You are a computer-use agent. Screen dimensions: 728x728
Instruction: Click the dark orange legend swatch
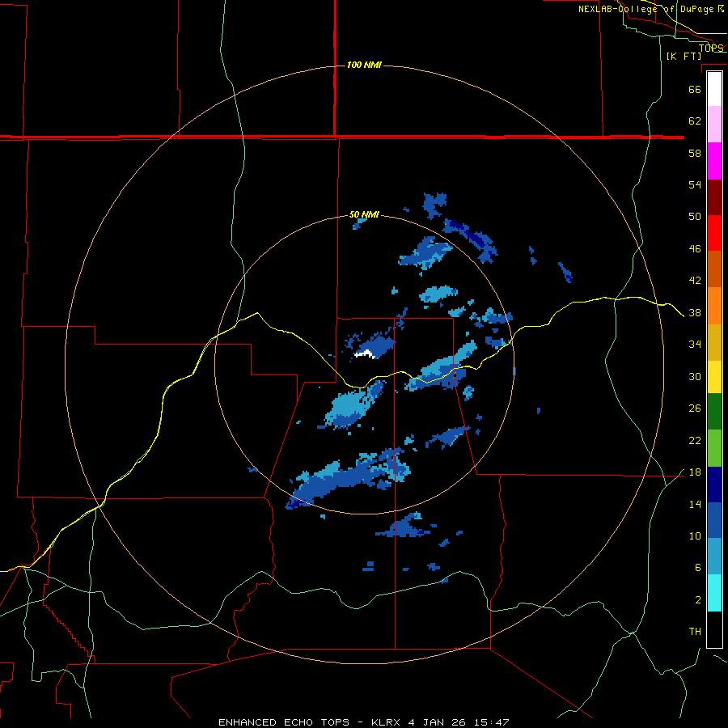(x=714, y=269)
